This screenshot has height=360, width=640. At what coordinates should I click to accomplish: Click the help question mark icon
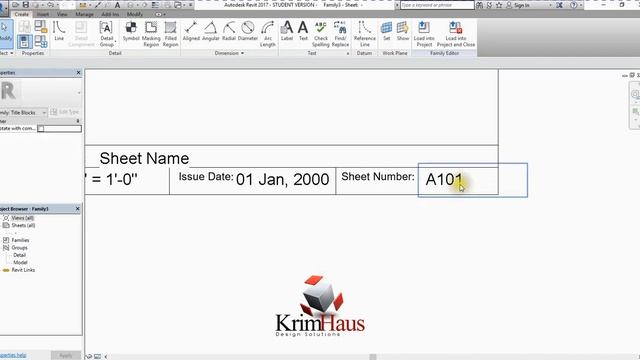click(573, 5)
